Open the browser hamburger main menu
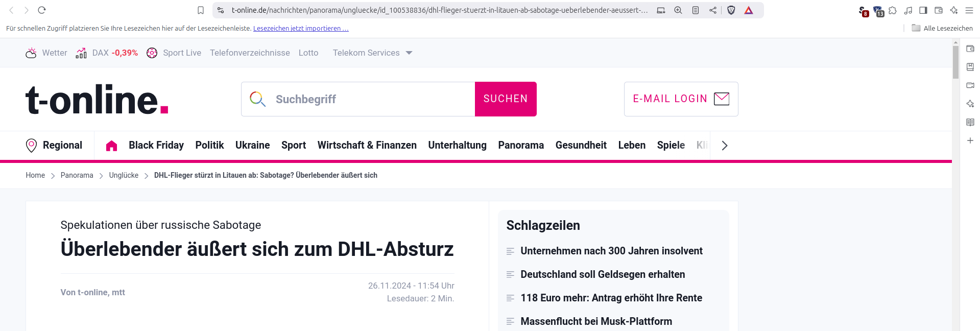The height and width of the screenshot is (331, 980). [969, 10]
